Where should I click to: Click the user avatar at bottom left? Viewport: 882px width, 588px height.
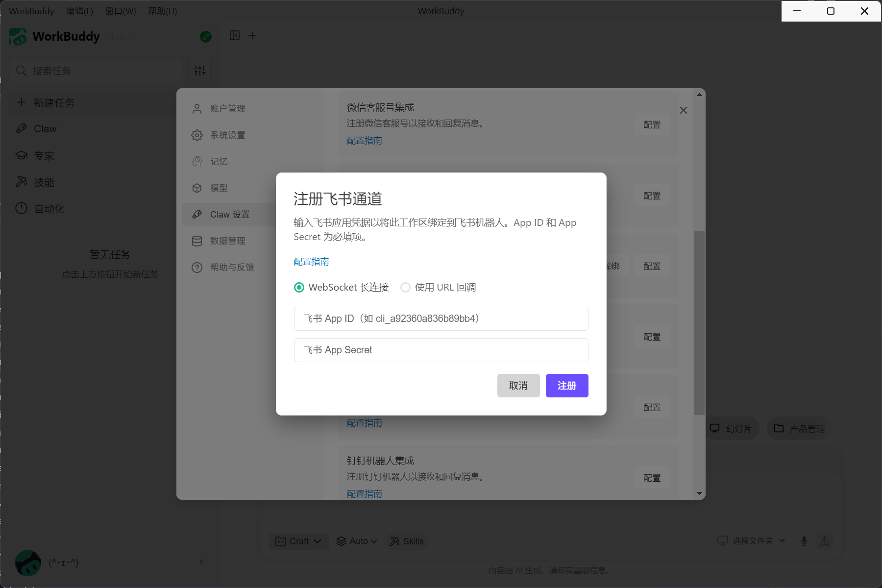[x=28, y=562]
